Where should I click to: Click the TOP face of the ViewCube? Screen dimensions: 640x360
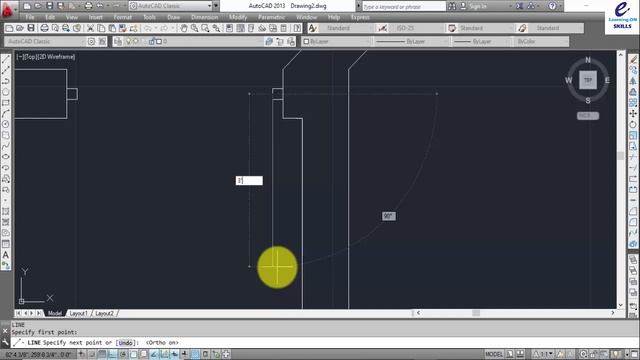coord(588,80)
